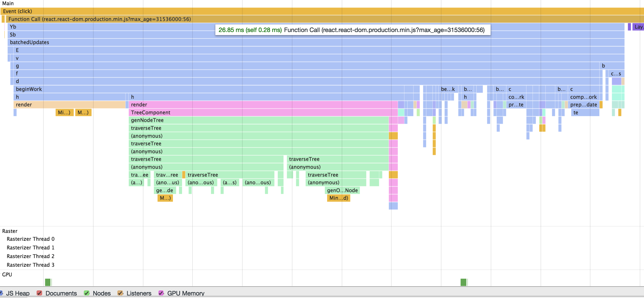Select the genNodeTree bar
The image size is (644, 298).
pyautogui.click(x=259, y=120)
